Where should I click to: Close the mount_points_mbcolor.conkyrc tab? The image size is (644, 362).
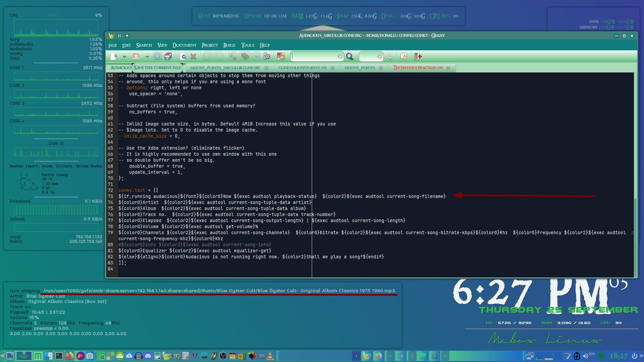(x=266, y=68)
